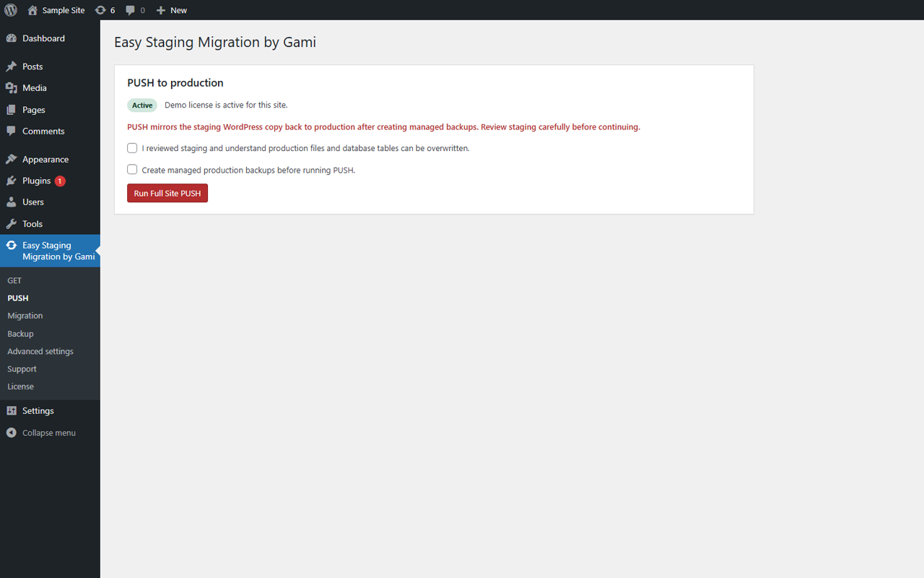Open the Posts menu label
Screen dimensions: 924x578
coord(32,66)
